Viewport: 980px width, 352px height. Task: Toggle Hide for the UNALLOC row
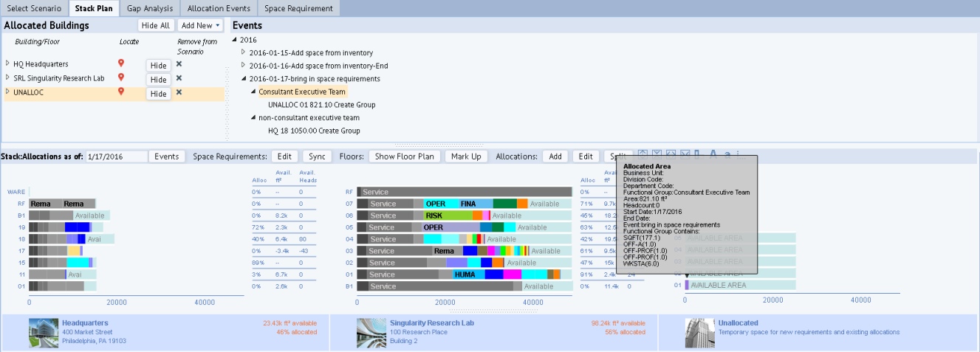pos(158,94)
